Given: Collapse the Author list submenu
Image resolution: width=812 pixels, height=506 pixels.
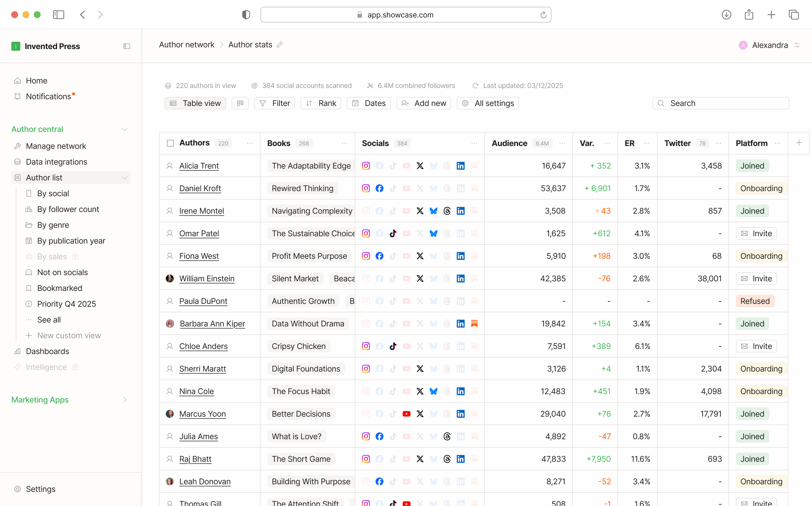Looking at the screenshot, I should point(125,178).
